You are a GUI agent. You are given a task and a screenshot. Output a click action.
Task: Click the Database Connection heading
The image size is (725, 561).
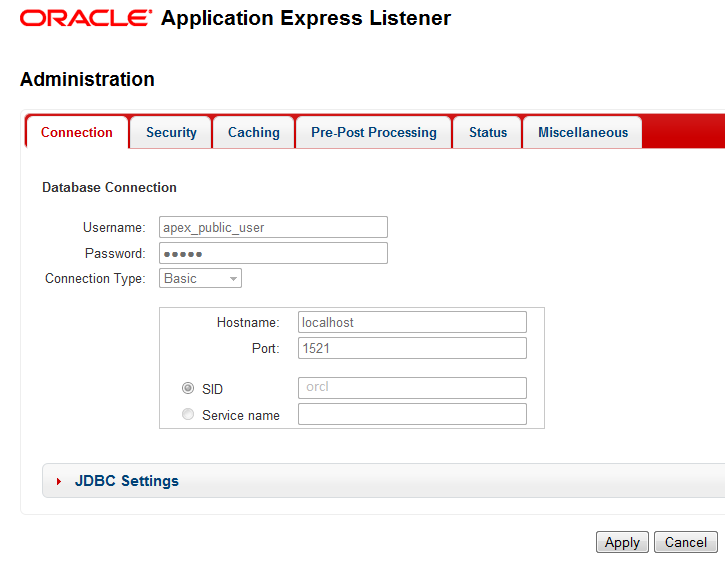[x=109, y=187]
